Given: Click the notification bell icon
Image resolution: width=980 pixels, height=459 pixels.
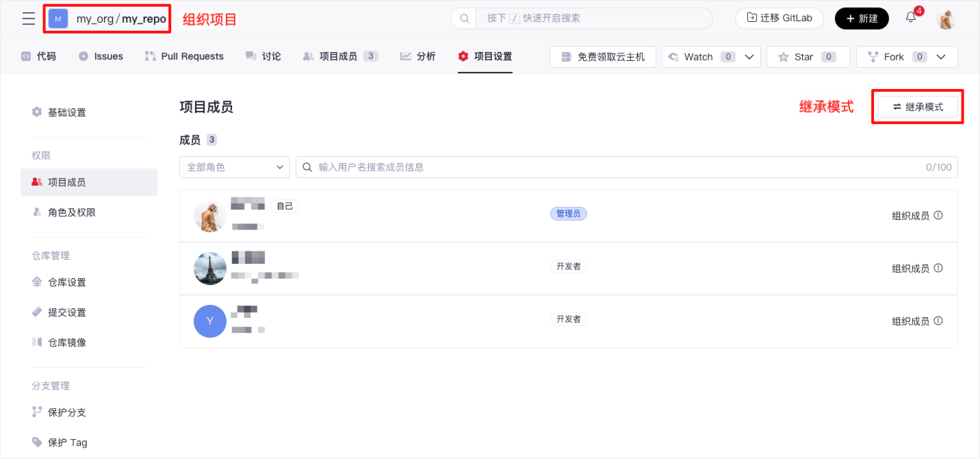Looking at the screenshot, I should click(911, 18).
